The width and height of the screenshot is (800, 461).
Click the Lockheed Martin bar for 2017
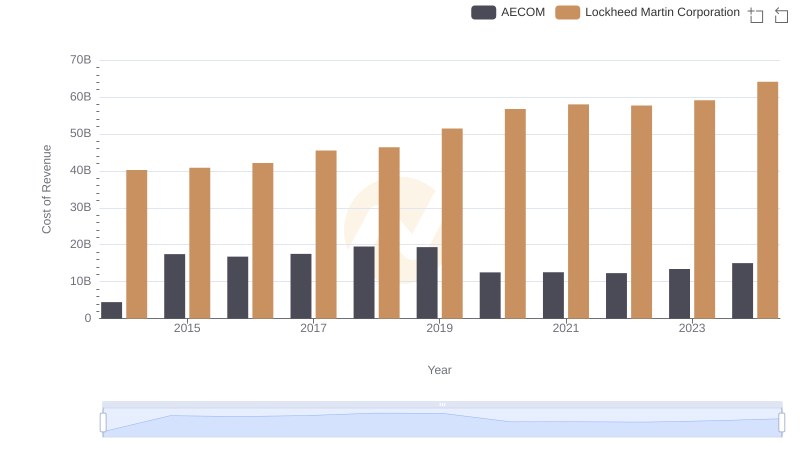click(x=326, y=235)
